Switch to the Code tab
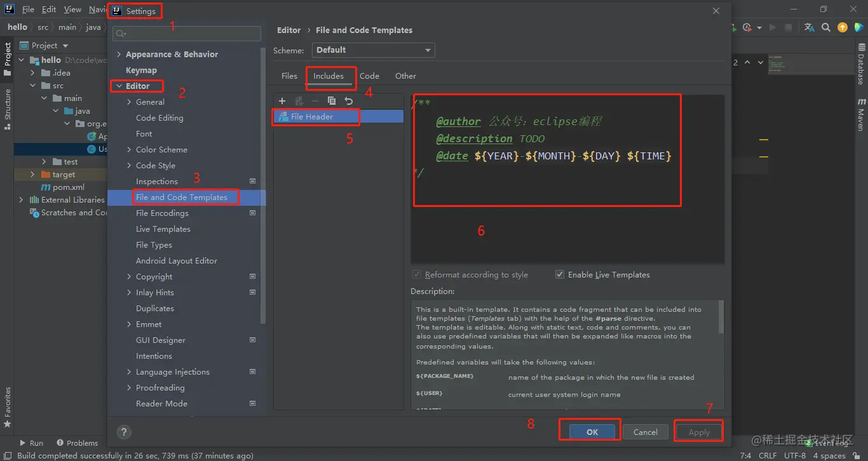The height and width of the screenshot is (461, 868). point(369,76)
